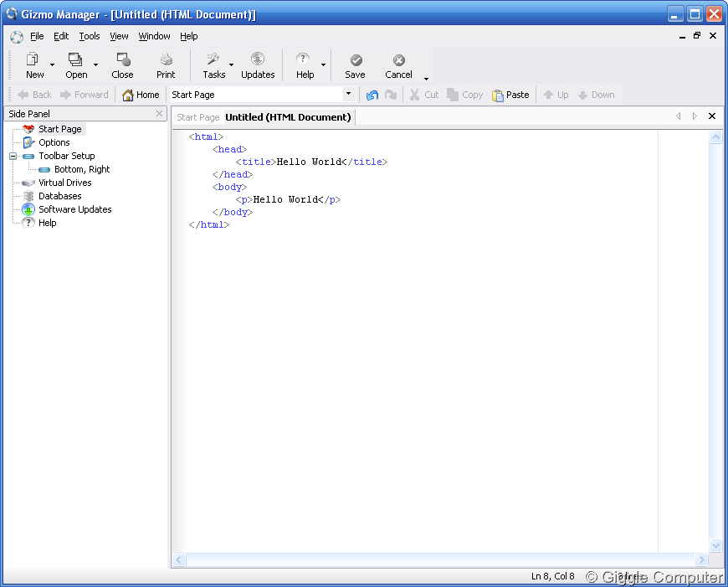Restore the inner document window
This screenshot has width=728, height=587.
point(697,35)
